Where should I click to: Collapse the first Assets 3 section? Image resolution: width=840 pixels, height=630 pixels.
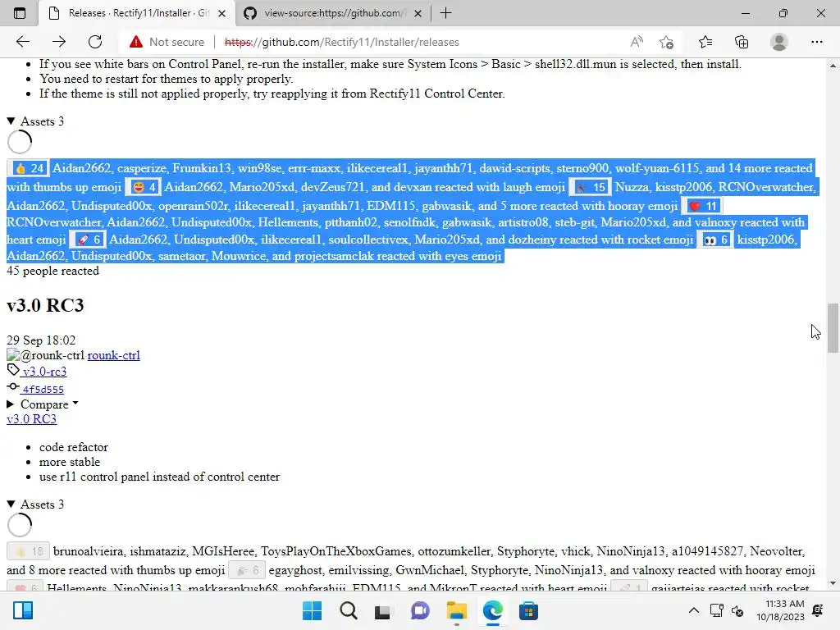pos(35,121)
